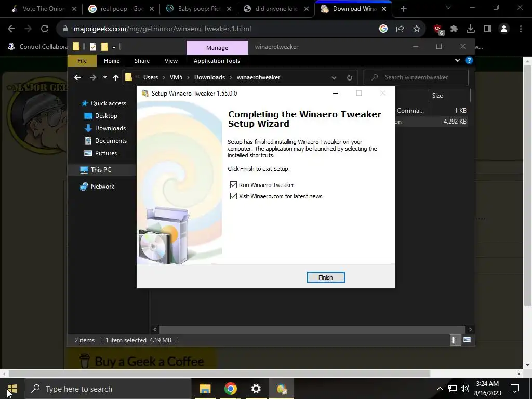The image size is (532, 399).
Task: Click Chrome back arrow
Action: (11, 29)
